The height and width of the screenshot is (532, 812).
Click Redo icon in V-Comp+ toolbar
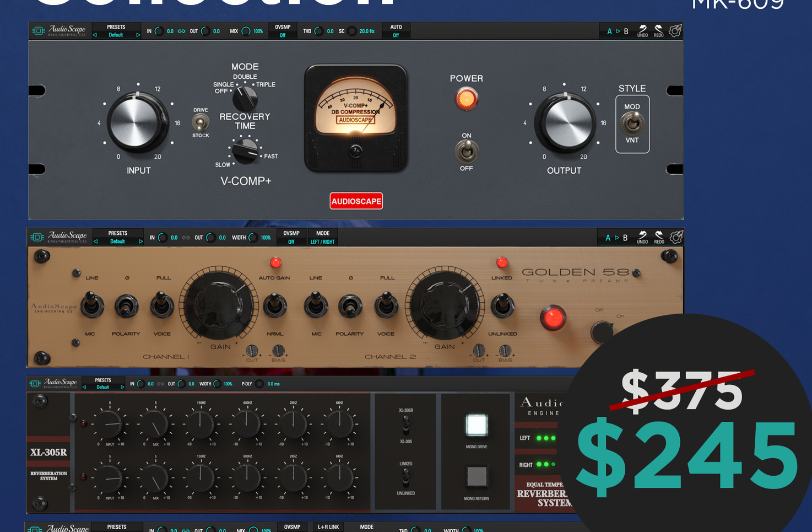tap(658, 30)
